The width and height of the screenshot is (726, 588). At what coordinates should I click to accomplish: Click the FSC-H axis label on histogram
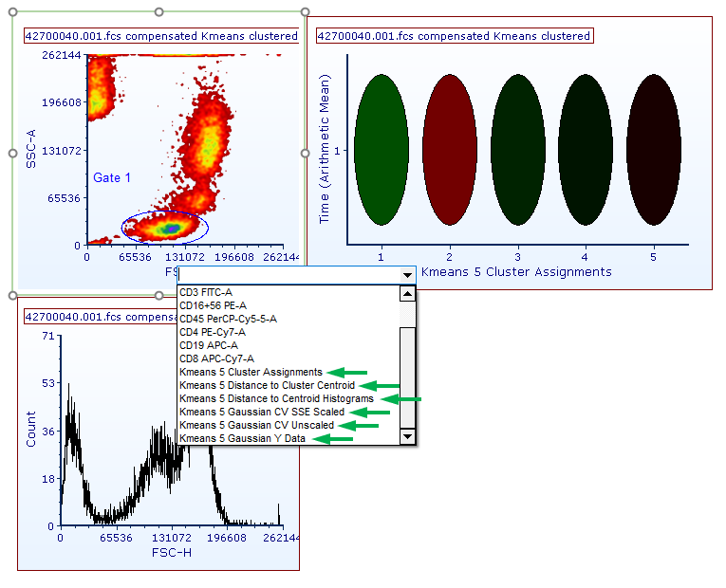[172, 552]
